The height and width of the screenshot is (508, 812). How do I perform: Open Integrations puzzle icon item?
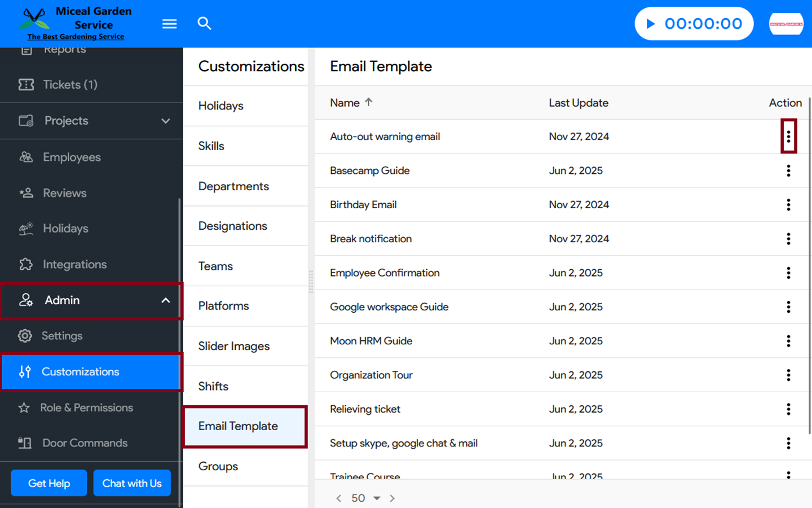coord(74,264)
